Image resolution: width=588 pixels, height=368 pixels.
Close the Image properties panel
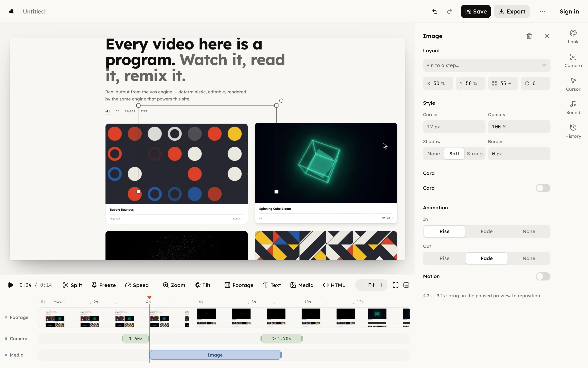coord(547,36)
